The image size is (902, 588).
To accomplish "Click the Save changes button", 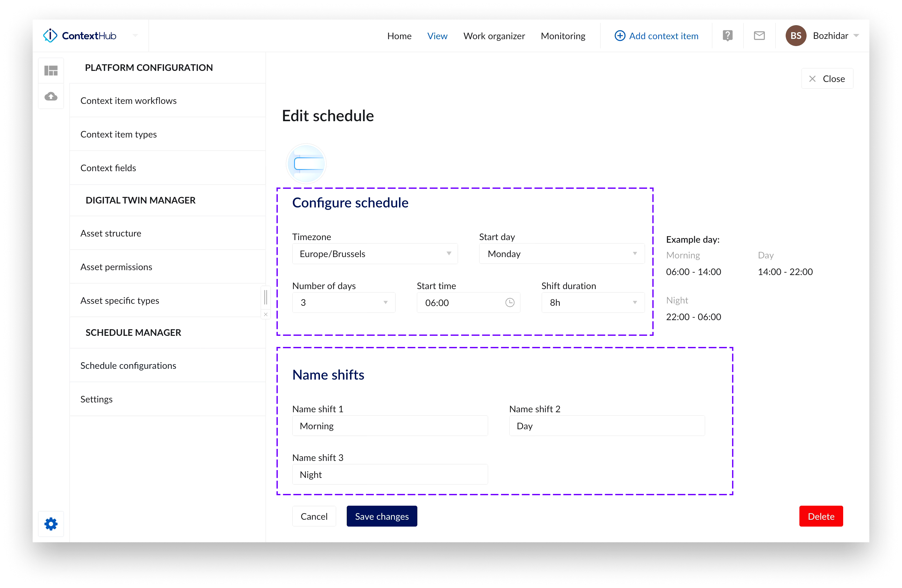I will (x=381, y=516).
